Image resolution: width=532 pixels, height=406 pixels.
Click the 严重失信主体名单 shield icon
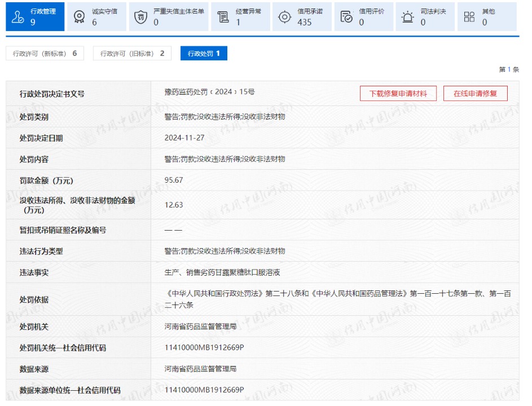coord(141,17)
